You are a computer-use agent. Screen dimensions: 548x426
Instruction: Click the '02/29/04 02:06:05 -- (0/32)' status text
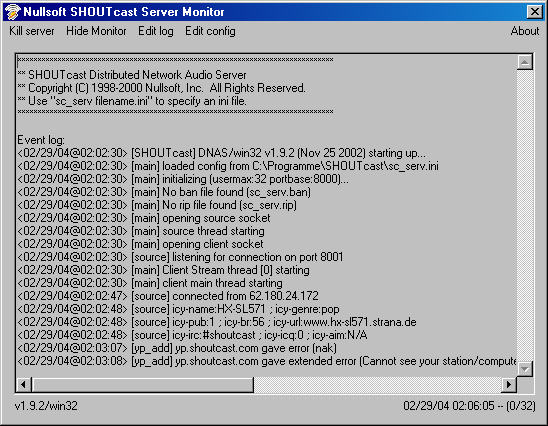point(469,406)
